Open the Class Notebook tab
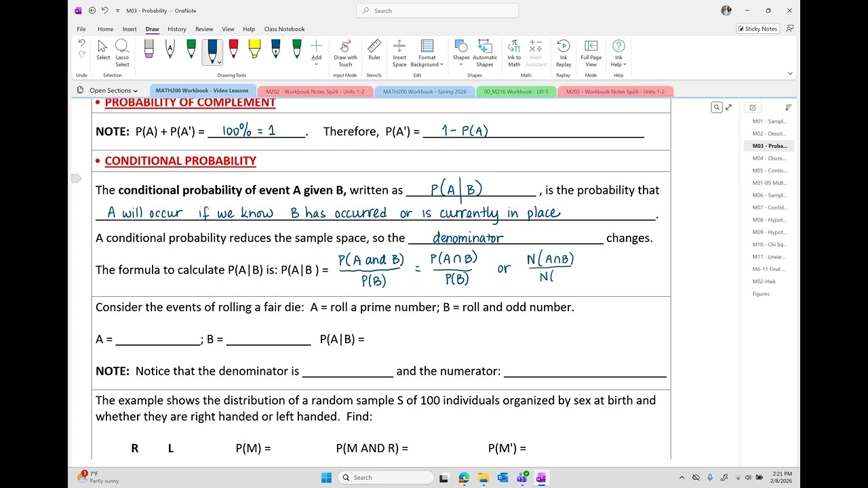This screenshot has height=488, width=868. pos(285,29)
